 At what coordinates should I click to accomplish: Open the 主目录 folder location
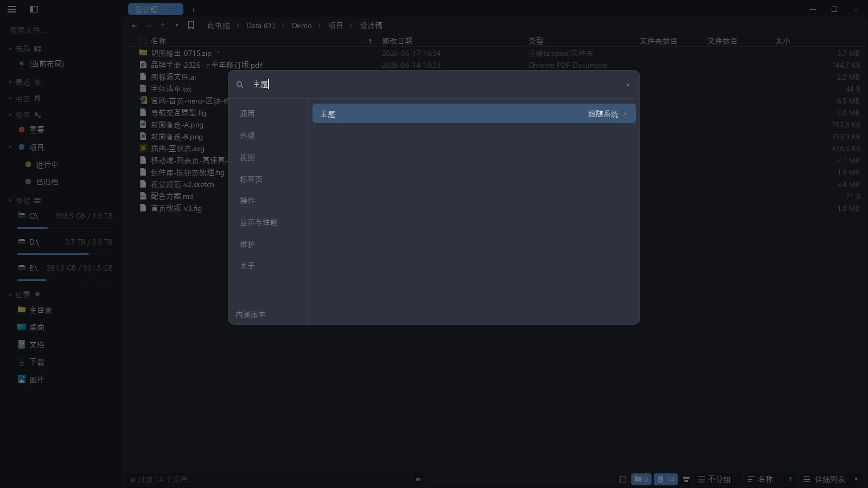pyautogui.click(x=41, y=310)
